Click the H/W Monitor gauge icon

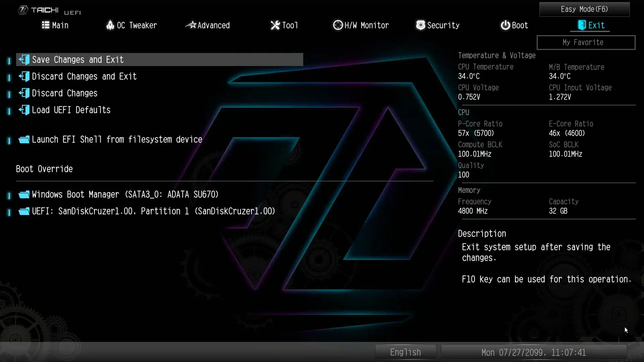338,25
